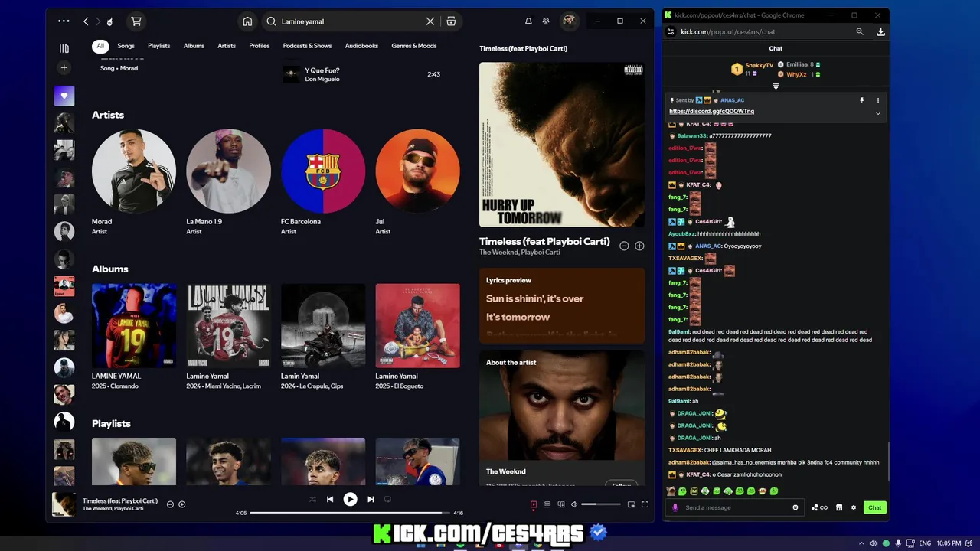Expand the pinned message chevron
The width and height of the screenshot is (980, 551).
click(878, 113)
